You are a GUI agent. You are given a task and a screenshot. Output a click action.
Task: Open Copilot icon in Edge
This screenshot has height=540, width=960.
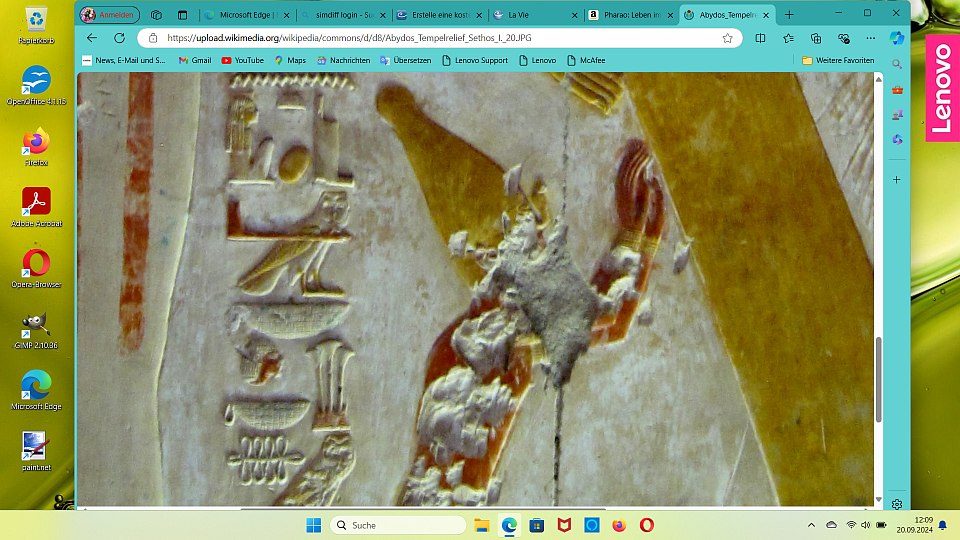(x=897, y=38)
